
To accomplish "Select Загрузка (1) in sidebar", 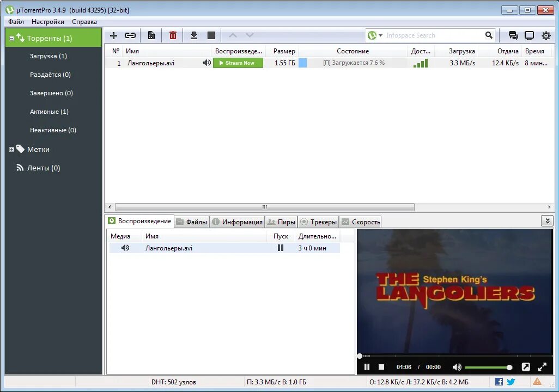I will pyautogui.click(x=48, y=56).
